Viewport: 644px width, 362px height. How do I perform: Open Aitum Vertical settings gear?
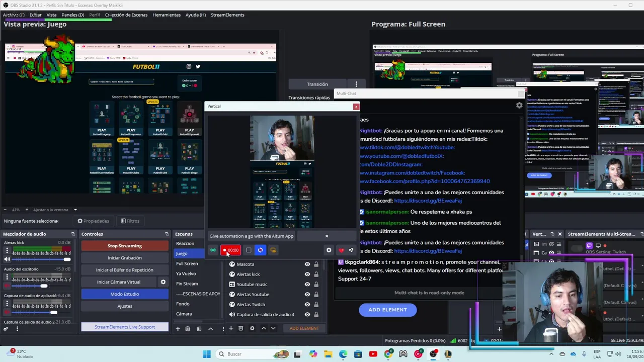pyautogui.click(x=329, y=250)
